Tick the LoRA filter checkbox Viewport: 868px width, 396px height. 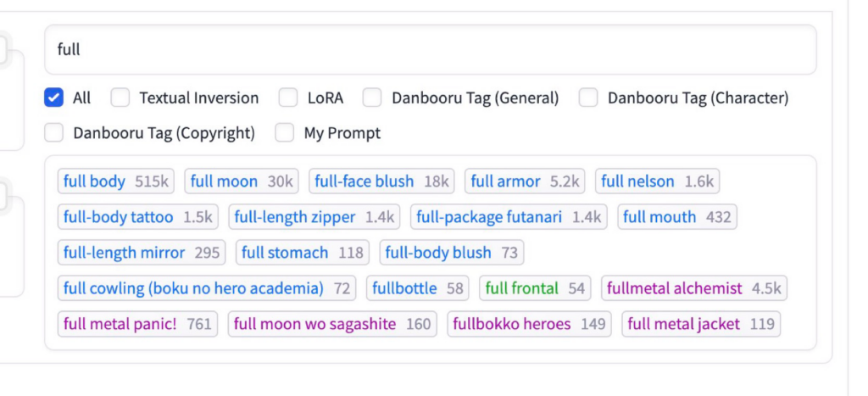(x=288, y=98)
